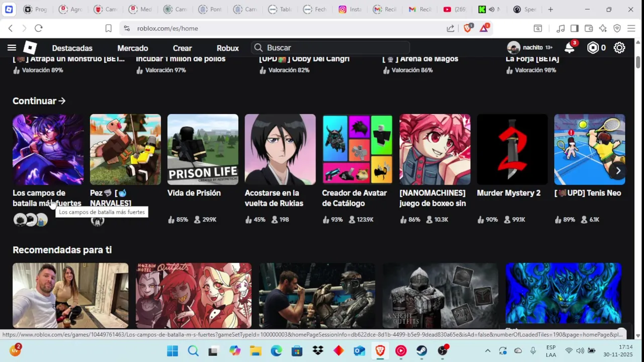Open the Prison Life game thumbnail
Image resolution: width=644 pixels, height=362 pixels.
[203, 149]
